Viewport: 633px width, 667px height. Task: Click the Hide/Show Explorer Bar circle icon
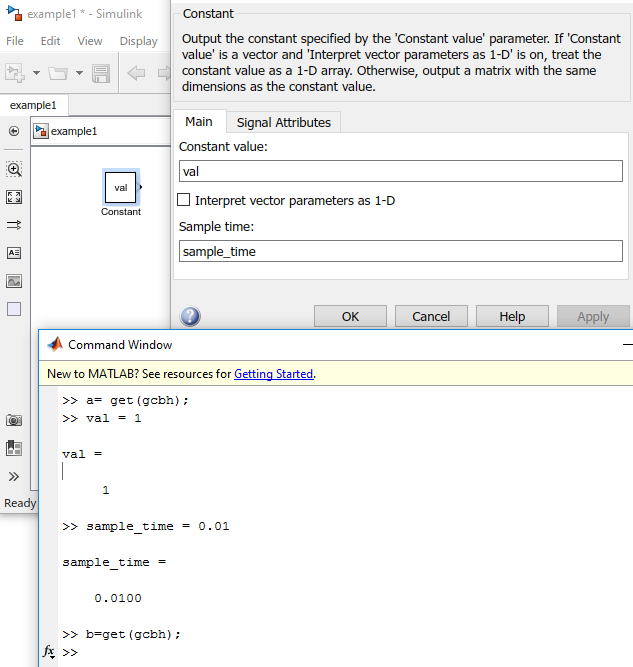click(x=14, y=131)
